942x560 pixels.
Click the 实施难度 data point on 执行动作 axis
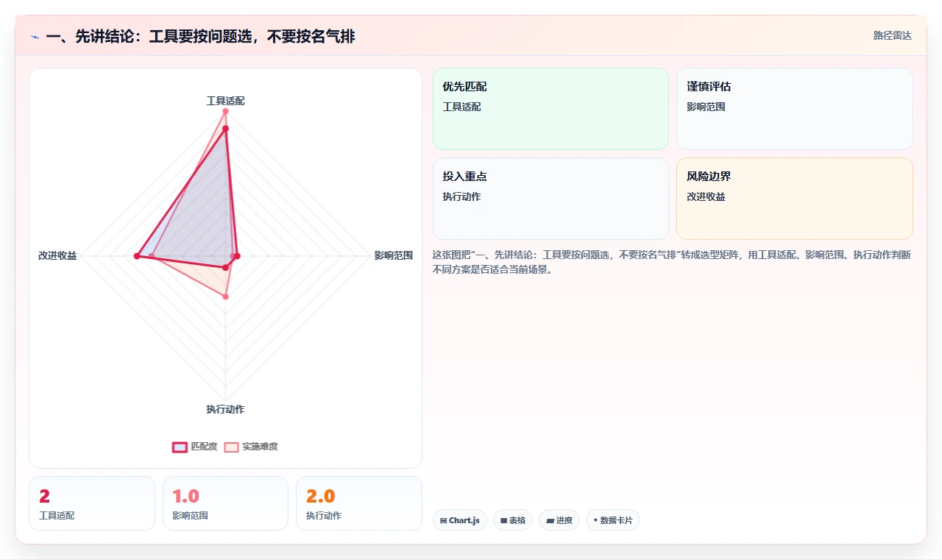[x=226, y=297]
